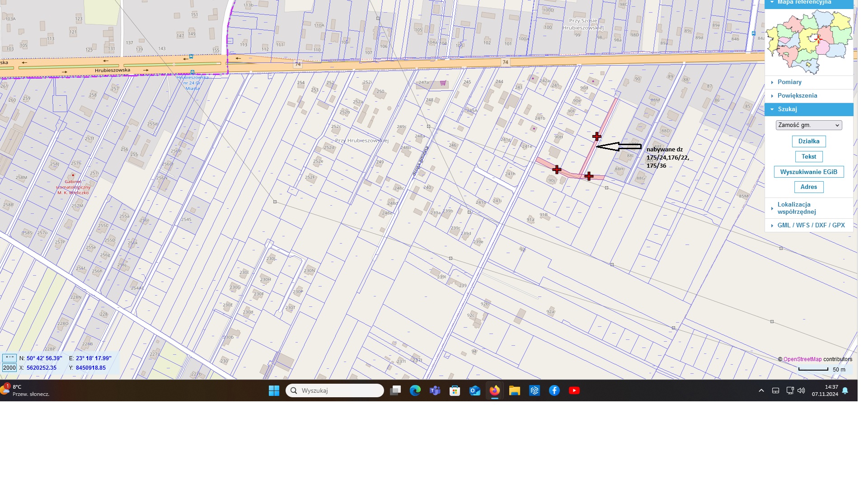Launch Outlook from the taskbar
The image size is (868, 489).
point(475,390)
